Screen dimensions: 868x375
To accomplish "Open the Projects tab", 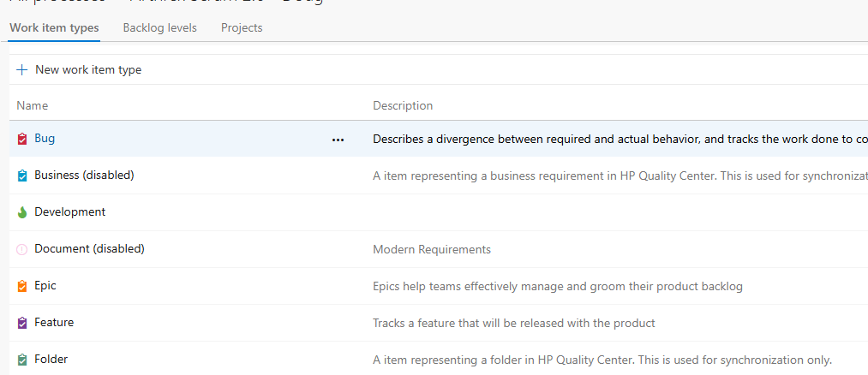I will pyautogui.click(x=242, y=28).
